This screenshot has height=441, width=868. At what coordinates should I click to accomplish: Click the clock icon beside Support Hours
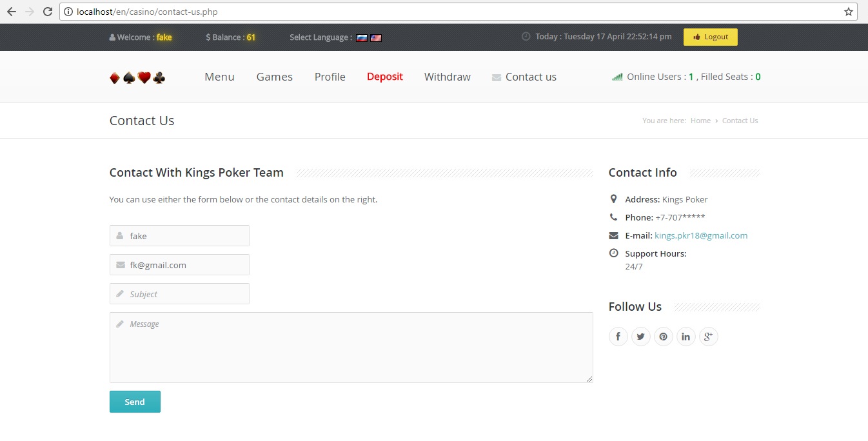point(613,253)
